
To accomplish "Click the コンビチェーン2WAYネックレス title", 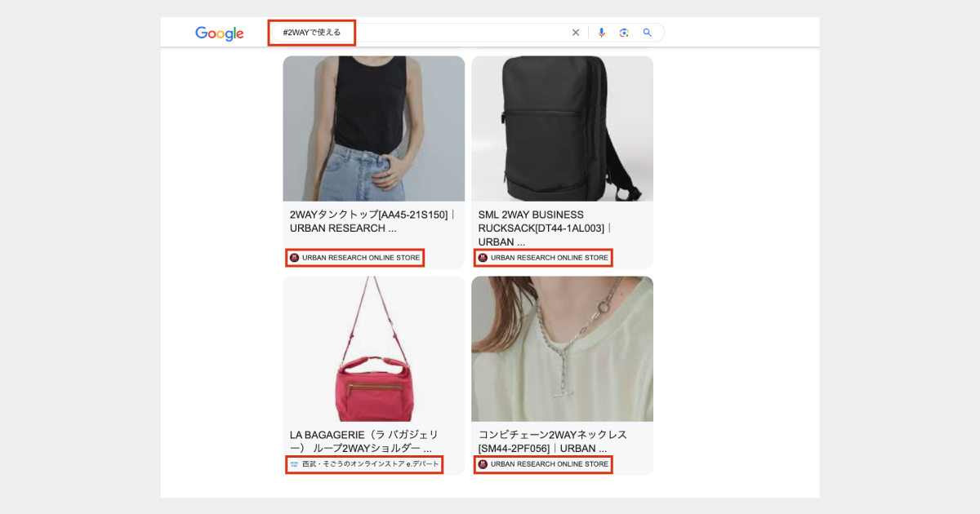I will coord(553,441).
